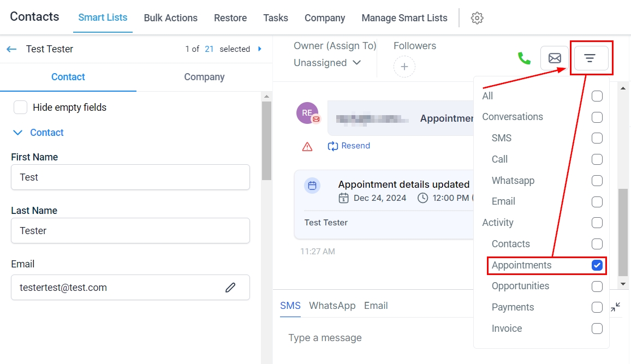Click the email envelope icon button
Viewport: 631px width, 364px height.
coord(555,58)
